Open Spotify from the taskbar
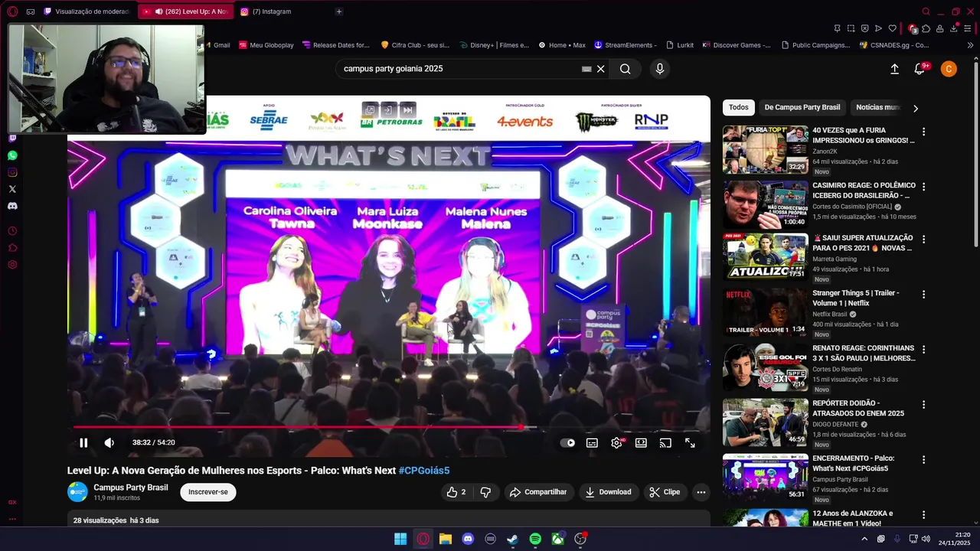The height and width of the screenshot is (551, 980). coord(535,539)
